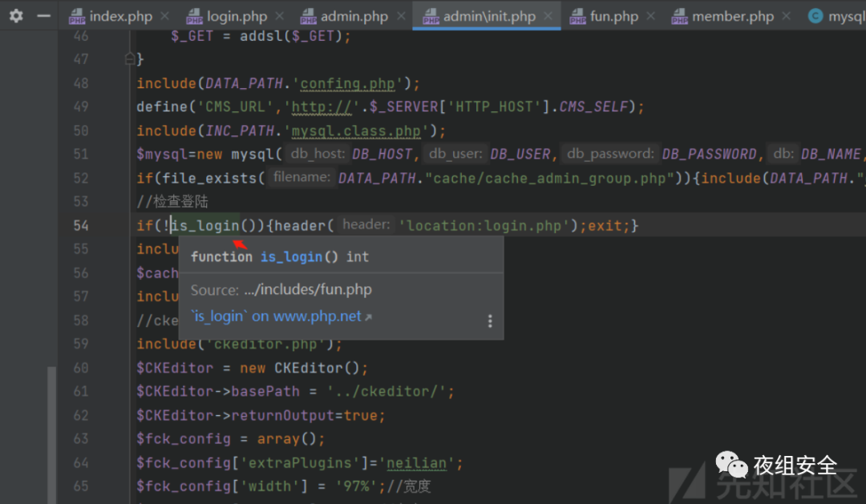Click line number 54 in gutter
This screenshot has width=866, height=504.
click(x=81, y=226)
